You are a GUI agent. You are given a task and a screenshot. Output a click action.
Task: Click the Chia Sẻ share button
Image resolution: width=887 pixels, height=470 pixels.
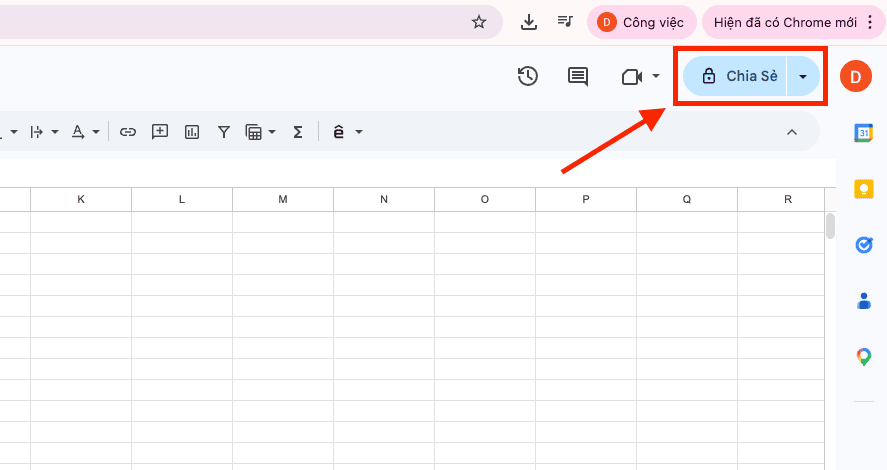[x=734, y=76]
